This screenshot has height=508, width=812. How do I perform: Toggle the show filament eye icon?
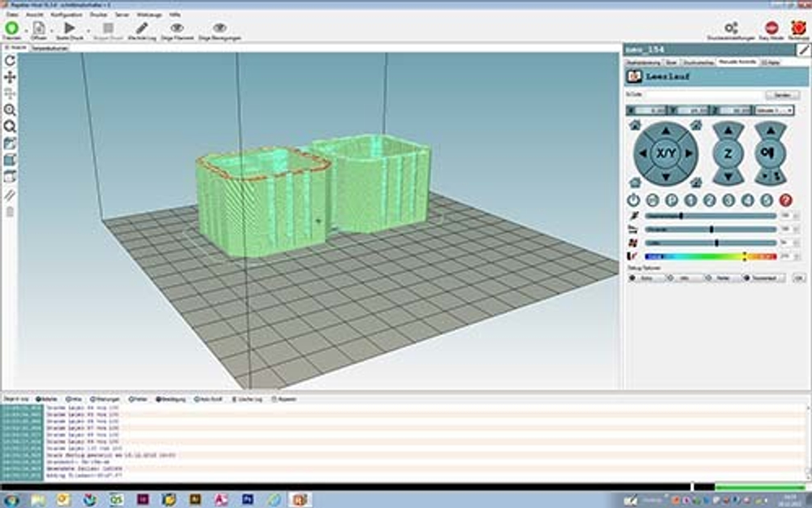click(177, 28)
